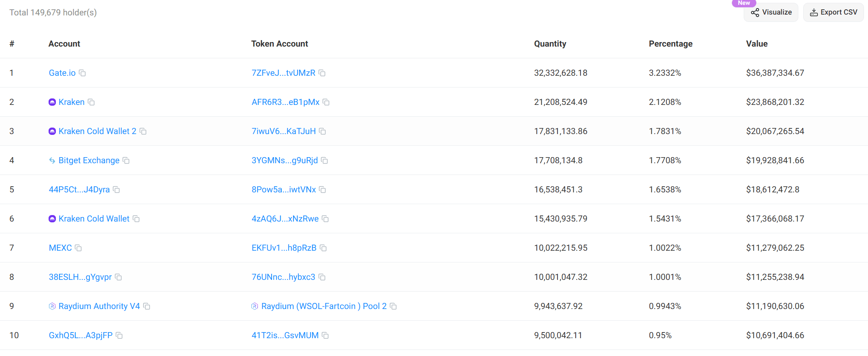Open the Raydium Authority V4 account
The height and width of the screenshot is (356, 868).
click(x=99, y=306)
